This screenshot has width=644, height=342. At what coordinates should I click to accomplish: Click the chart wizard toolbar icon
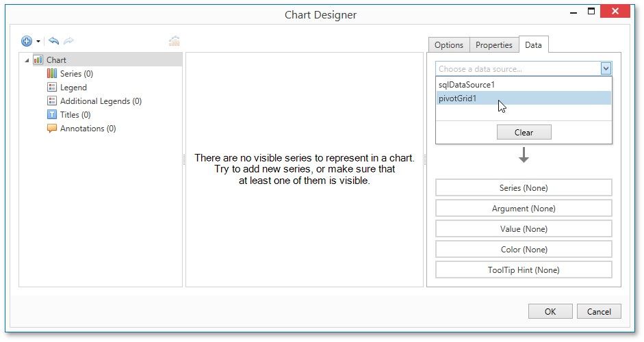click(x=175, y=42)
